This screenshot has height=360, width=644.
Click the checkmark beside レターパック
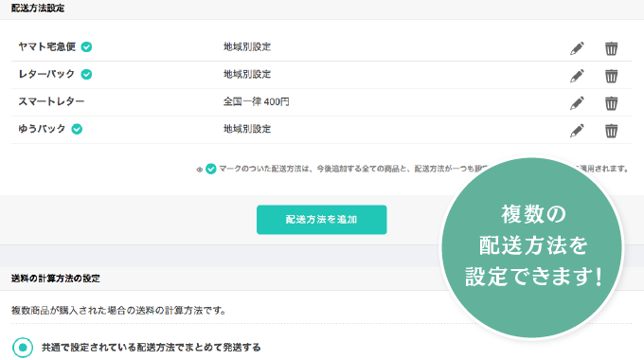pos(86,75)
